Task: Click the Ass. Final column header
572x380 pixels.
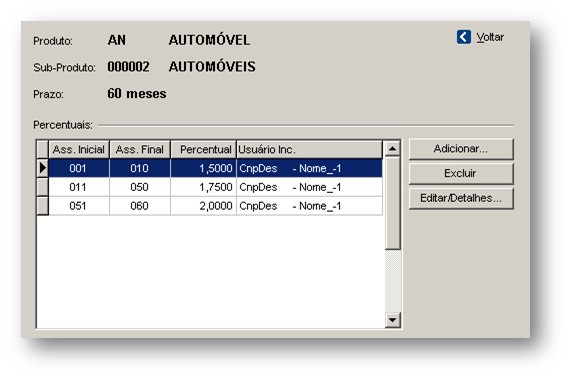Action: [x=140, y=150]
